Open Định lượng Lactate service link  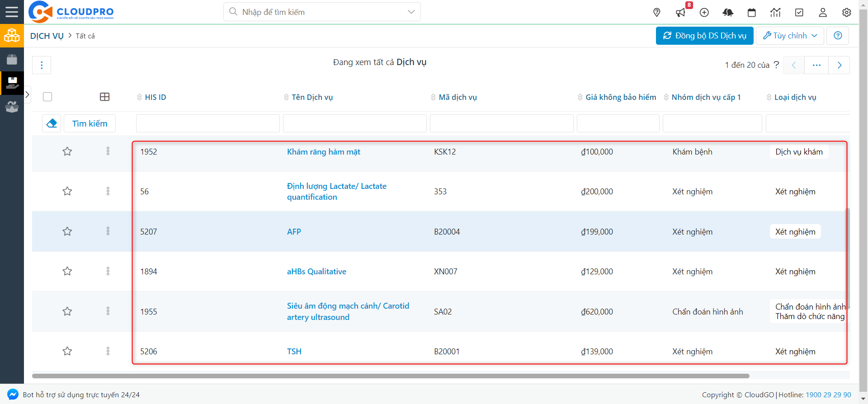click(337, 192)
